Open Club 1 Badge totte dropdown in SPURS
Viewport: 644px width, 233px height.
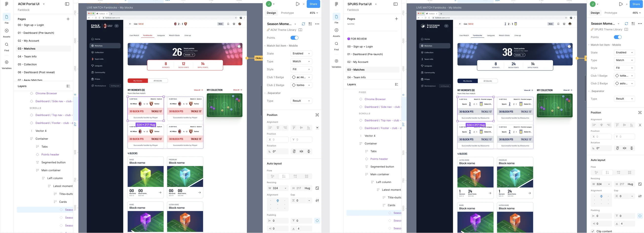pyautogui.click(x=625, y=76)
